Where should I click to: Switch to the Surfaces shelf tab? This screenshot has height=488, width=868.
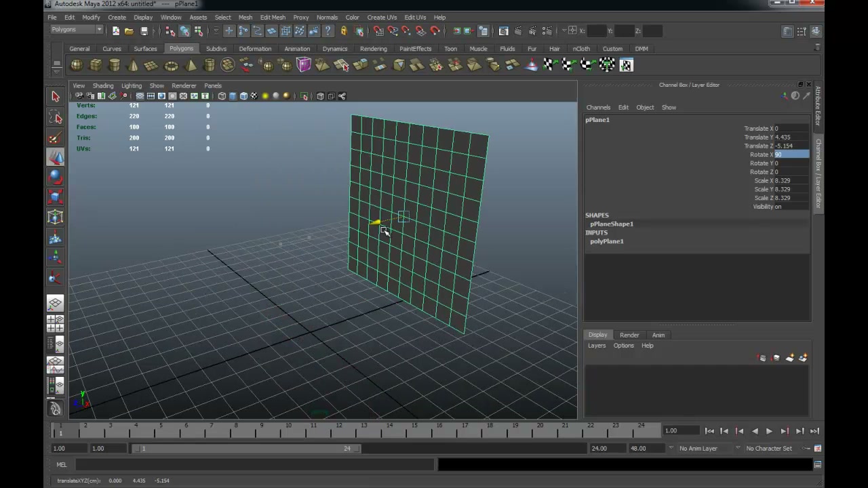coord(145,49)
